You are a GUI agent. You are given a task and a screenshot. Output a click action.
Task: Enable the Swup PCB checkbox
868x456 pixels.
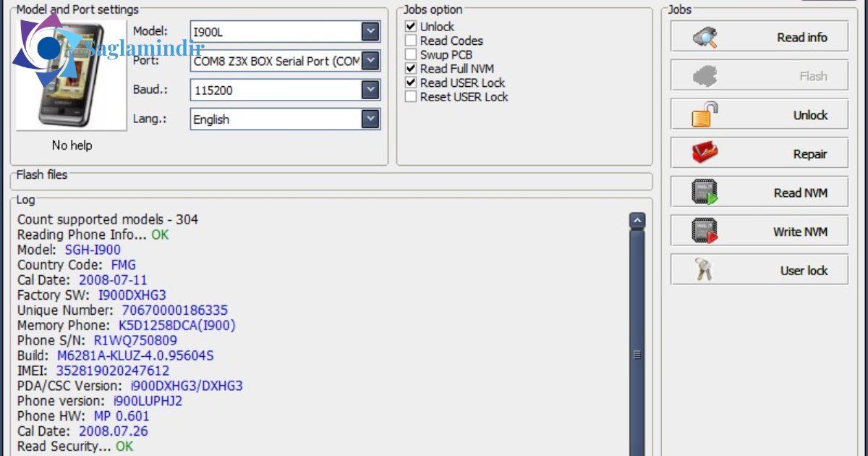pos(411,54)
